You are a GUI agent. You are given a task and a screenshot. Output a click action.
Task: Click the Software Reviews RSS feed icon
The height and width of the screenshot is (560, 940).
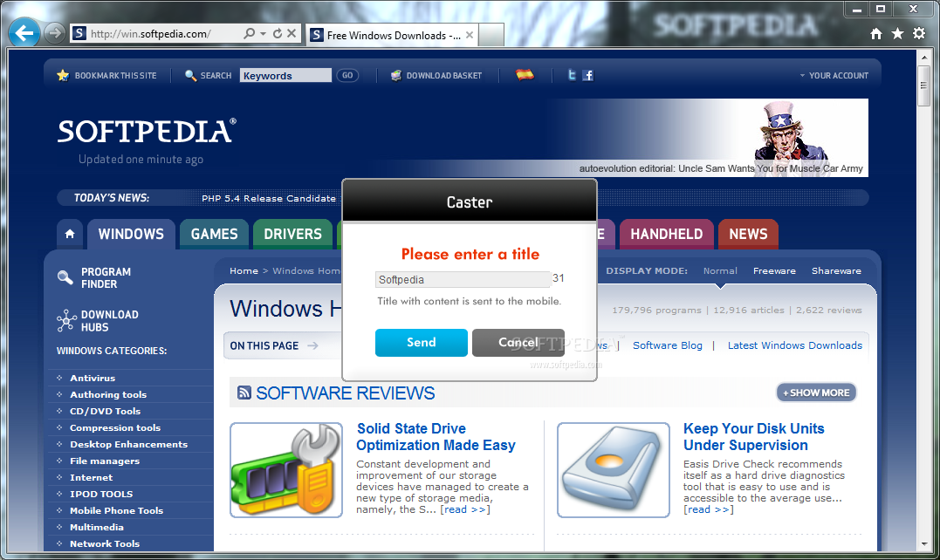pos(244,393)
